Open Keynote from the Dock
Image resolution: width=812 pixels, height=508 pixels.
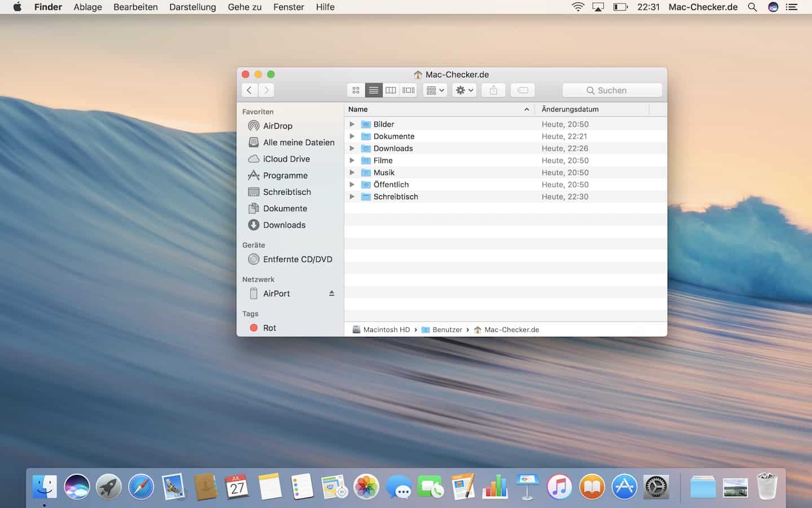pyautogui.click(x=527, y=487)
